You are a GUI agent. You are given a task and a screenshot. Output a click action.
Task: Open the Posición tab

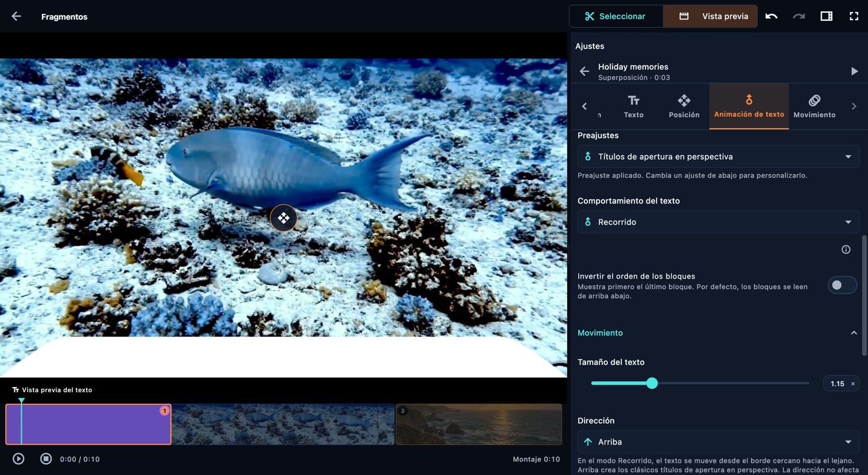684,106
